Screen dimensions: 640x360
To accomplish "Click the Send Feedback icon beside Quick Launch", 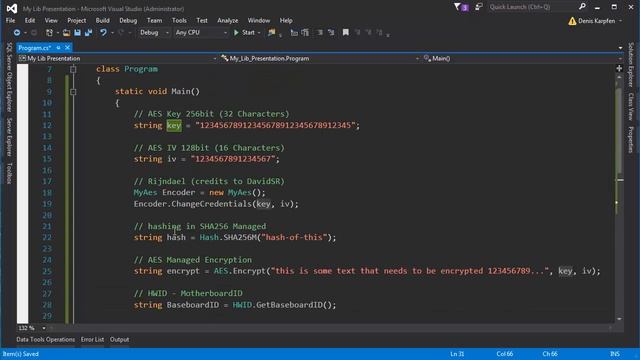I will [x=479, y=7].
